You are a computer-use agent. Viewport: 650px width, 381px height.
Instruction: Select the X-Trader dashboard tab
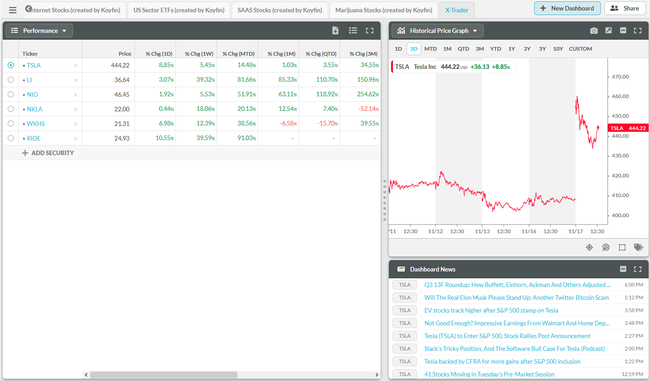(456, 10)
